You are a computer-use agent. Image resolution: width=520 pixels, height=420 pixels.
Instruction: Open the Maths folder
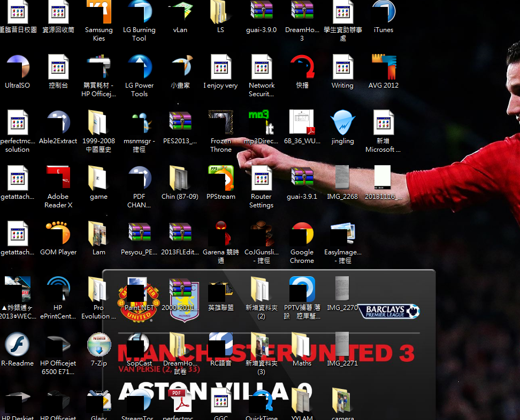tap(302, 345)
